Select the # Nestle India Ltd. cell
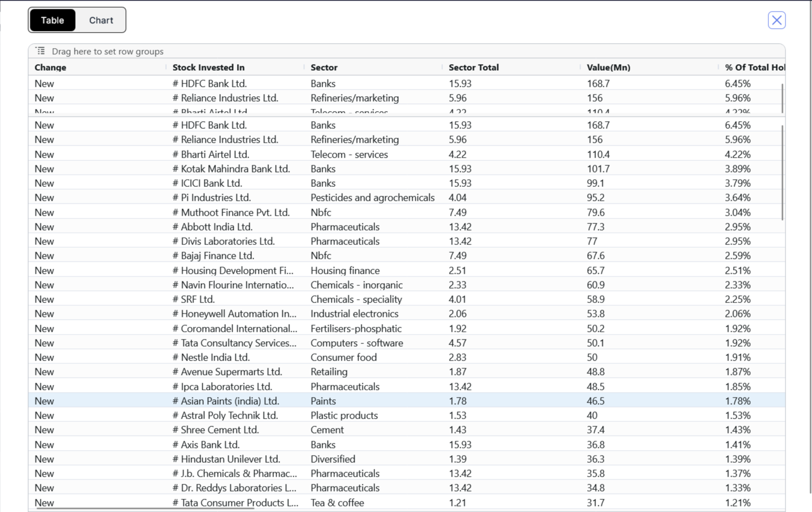Screen dimensions: 812x512 (x=235, y=357)
